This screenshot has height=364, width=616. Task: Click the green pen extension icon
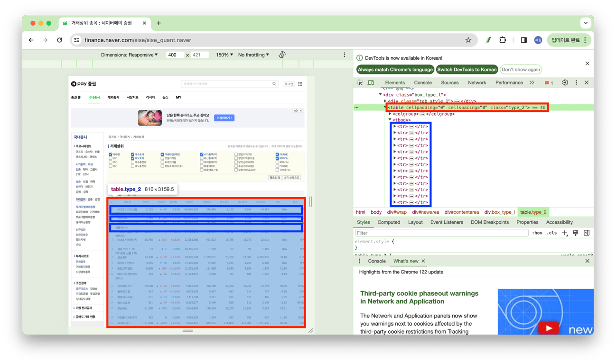click(488, 40)
